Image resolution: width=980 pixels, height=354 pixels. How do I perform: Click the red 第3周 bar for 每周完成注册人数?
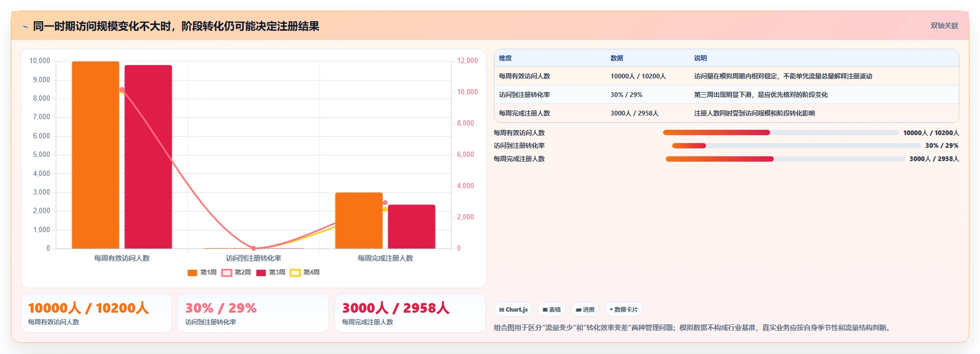point(411,227)
